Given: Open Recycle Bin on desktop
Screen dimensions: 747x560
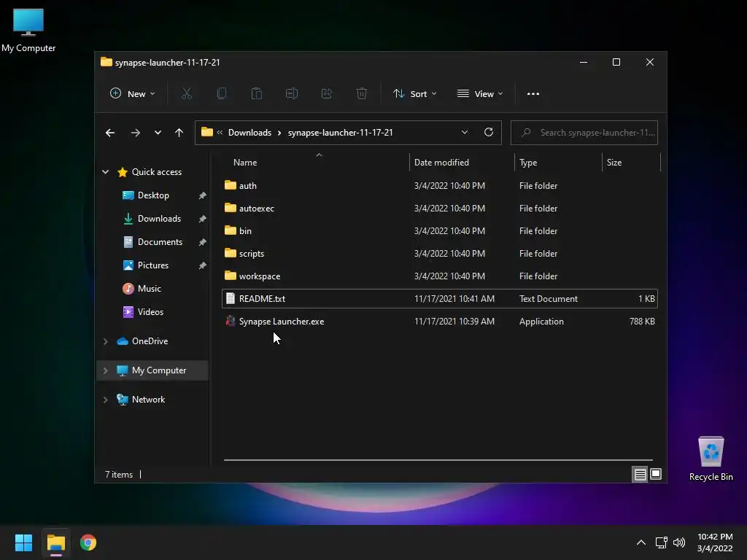Looking at the screenshot, I should pos(711,459).
